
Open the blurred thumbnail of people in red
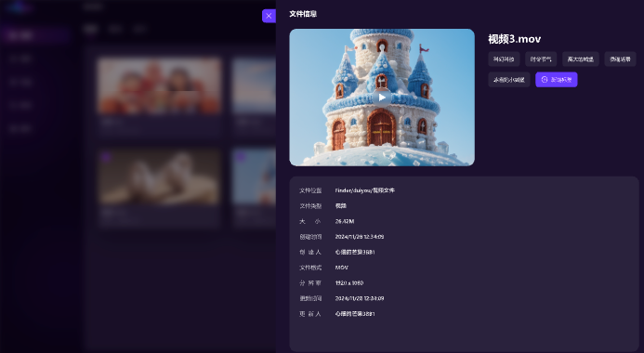pyautogui.click(x=159, y=85)
